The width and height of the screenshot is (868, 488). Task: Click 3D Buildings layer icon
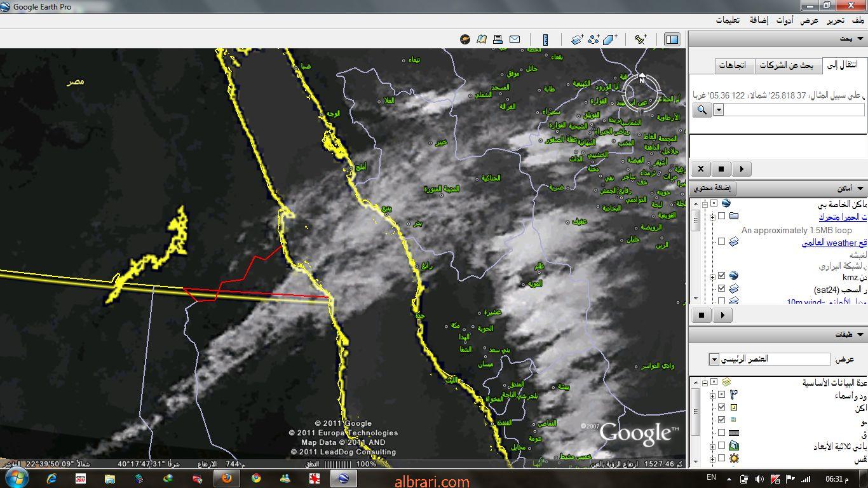(734, 446)
